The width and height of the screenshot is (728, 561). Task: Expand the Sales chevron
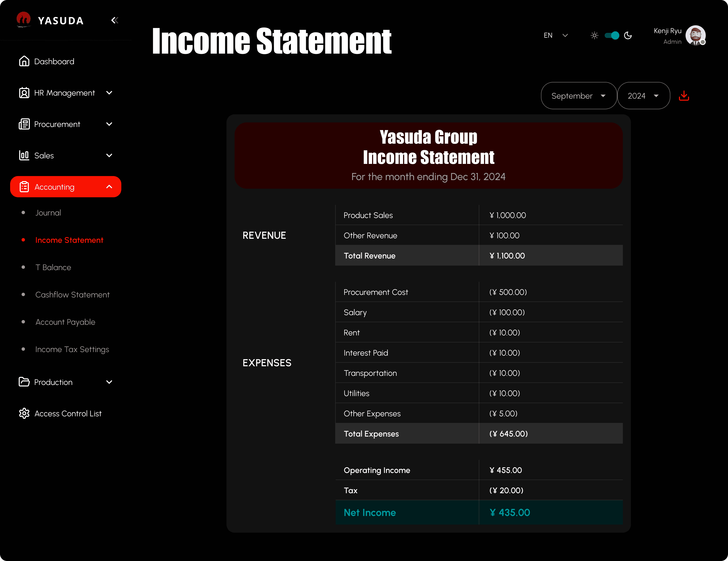109,155
